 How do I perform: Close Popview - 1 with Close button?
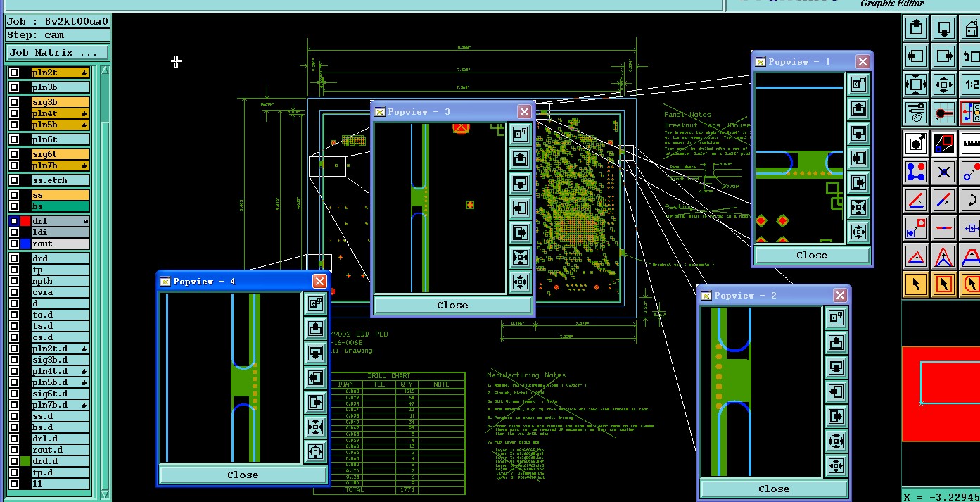click(x=812, y=256)
